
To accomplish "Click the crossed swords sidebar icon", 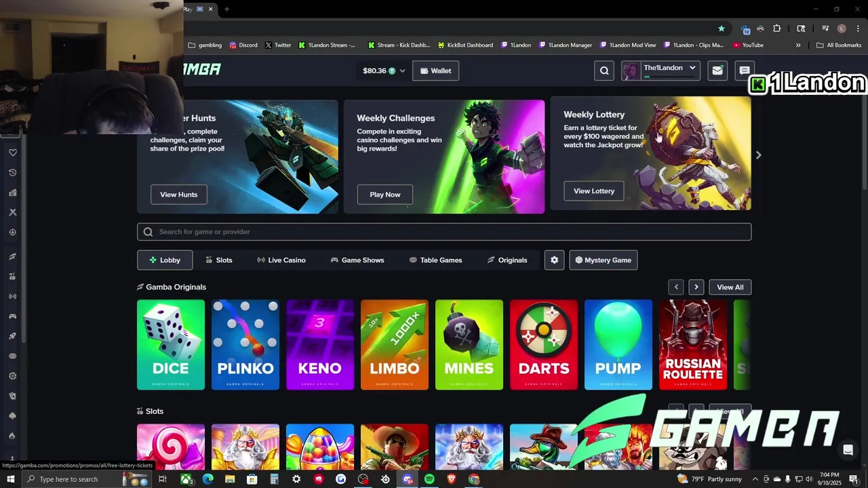I will 12,212.
